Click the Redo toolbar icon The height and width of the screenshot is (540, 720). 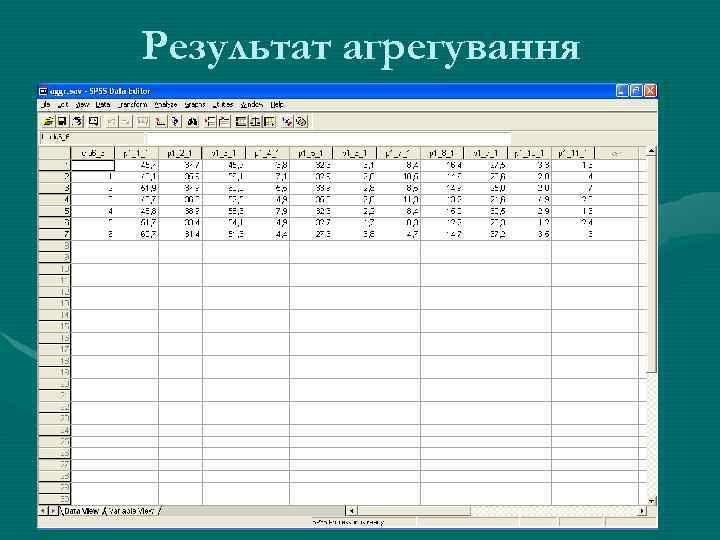pyautogui.click(x=125, y=122)
